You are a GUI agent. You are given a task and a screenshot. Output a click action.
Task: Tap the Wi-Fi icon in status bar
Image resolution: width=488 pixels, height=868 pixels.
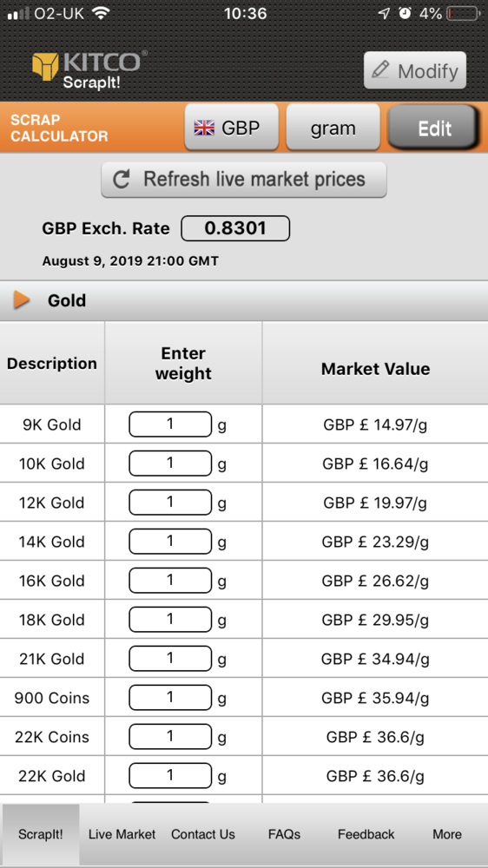(x=100, y=13)
